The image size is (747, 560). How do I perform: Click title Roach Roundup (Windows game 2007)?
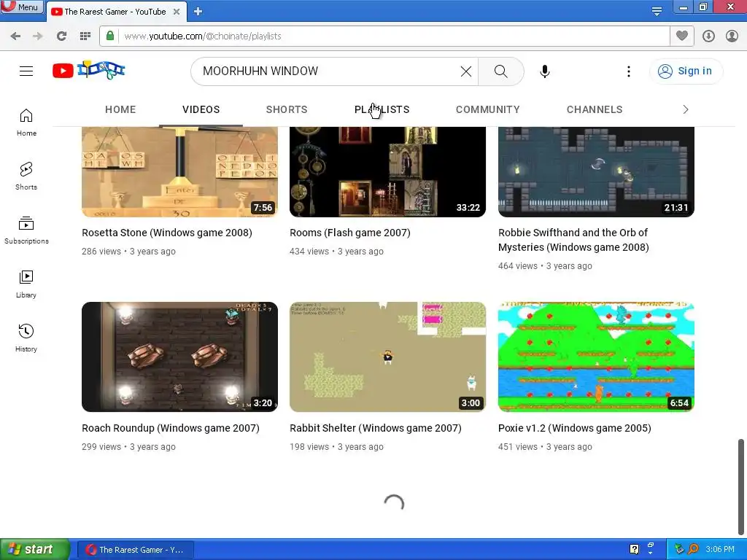171,428
